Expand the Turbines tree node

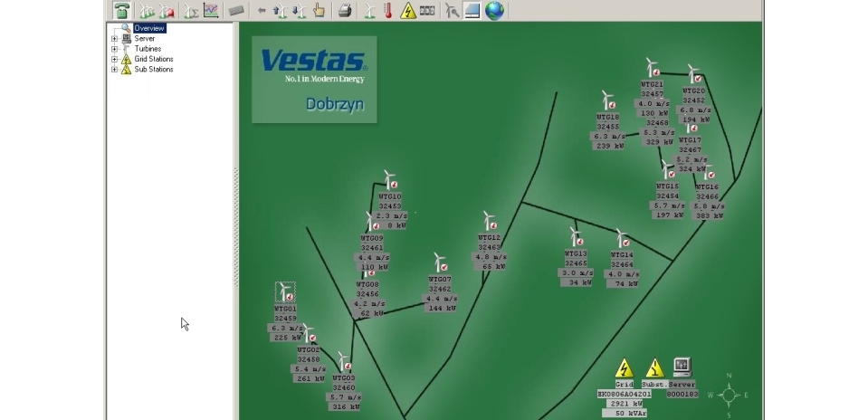tap(115, 49)
